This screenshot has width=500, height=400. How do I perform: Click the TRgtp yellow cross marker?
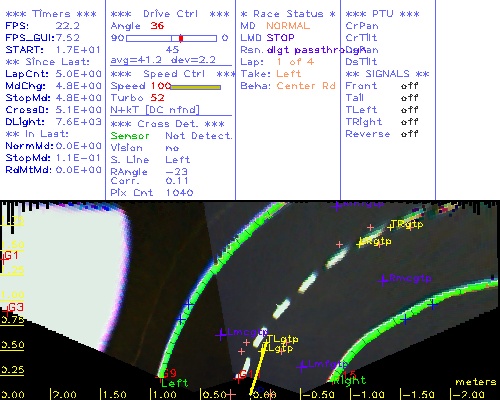pos(390,227)
